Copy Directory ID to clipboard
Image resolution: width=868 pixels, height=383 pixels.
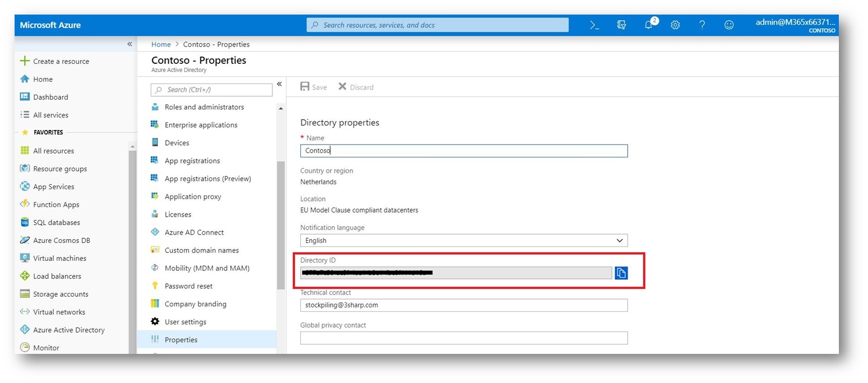[621, 273]
